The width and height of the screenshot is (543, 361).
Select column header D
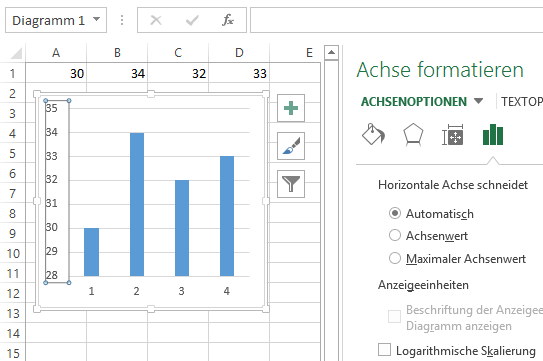pyautogui.click(x=239, y=53)
